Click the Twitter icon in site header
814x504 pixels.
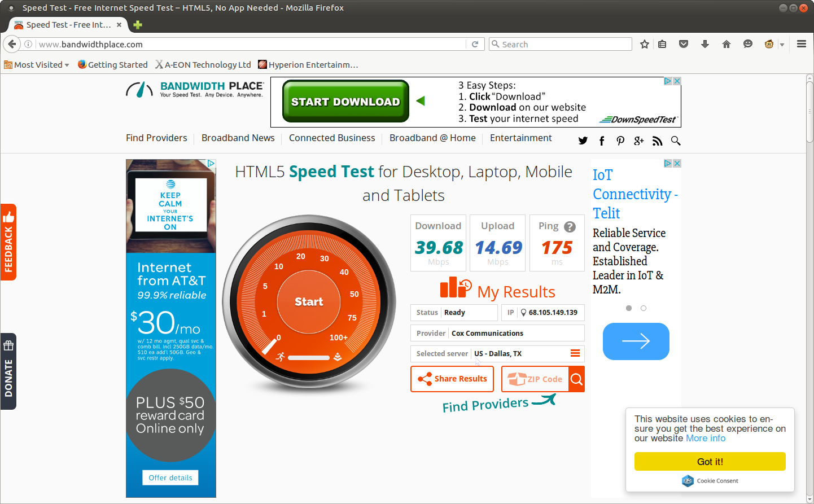coord(583,141)
